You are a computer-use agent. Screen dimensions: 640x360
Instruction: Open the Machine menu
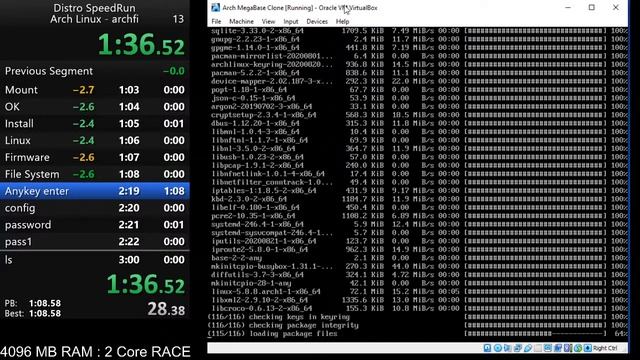(x=241, y=21)
